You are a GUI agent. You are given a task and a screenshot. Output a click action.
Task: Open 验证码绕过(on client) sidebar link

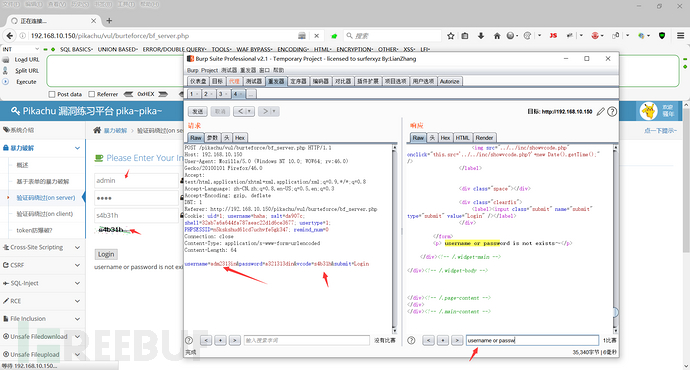(44, 214)
